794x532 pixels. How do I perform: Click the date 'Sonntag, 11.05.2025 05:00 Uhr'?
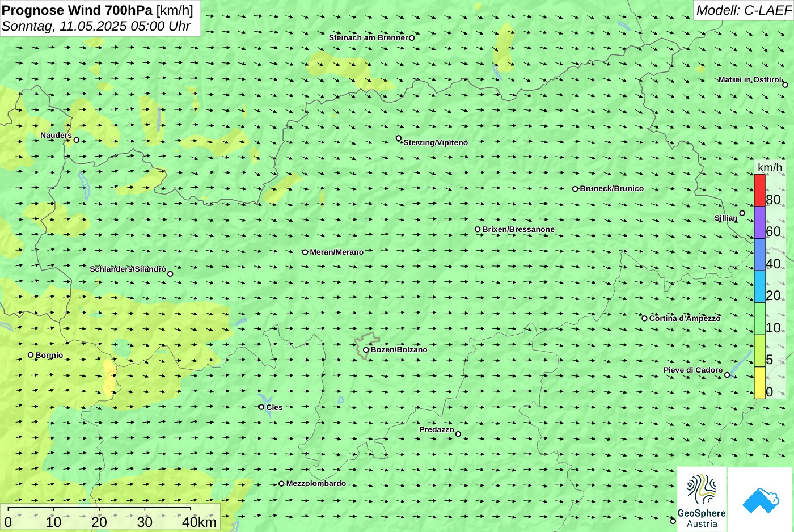click(96, 26)
